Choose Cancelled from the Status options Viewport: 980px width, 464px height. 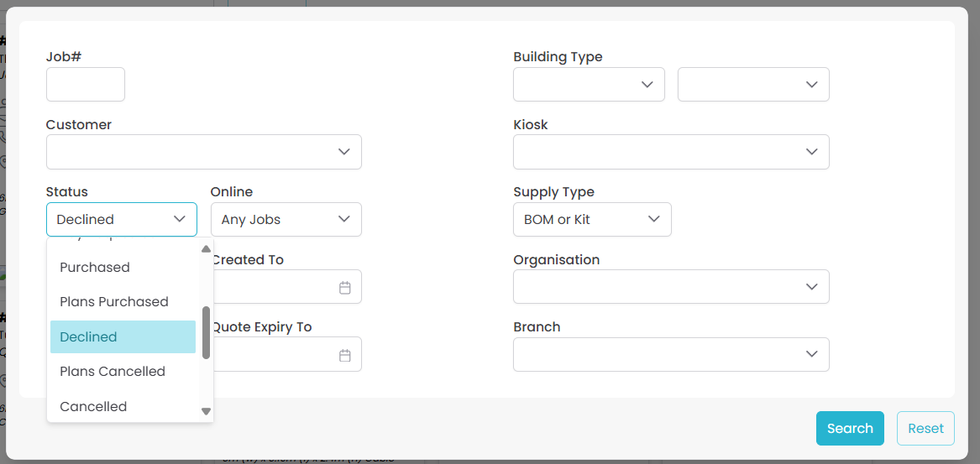coord(93,407)
